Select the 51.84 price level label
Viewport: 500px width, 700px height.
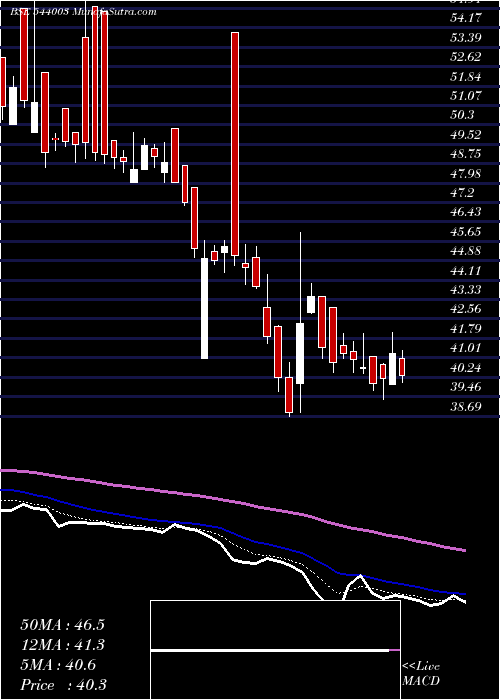click(466, 76)
